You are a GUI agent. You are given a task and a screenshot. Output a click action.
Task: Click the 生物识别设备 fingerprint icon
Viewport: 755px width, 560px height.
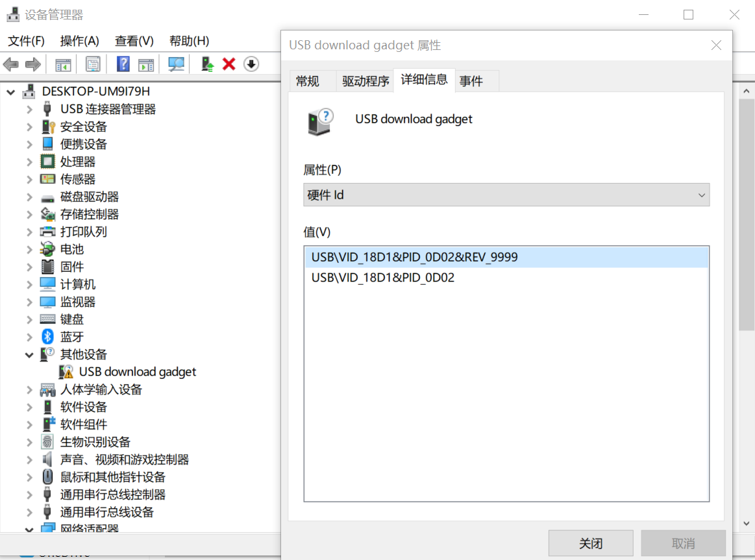47,442
